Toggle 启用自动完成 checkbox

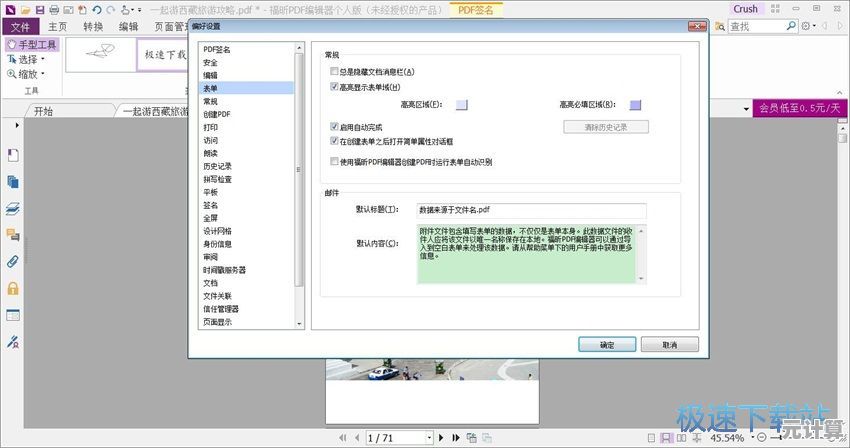(335, 127)
